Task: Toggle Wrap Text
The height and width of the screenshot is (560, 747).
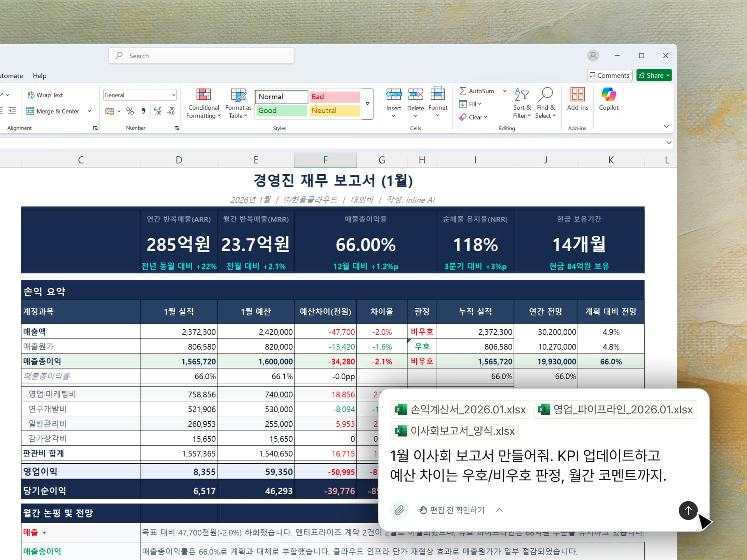Action: 45,95
